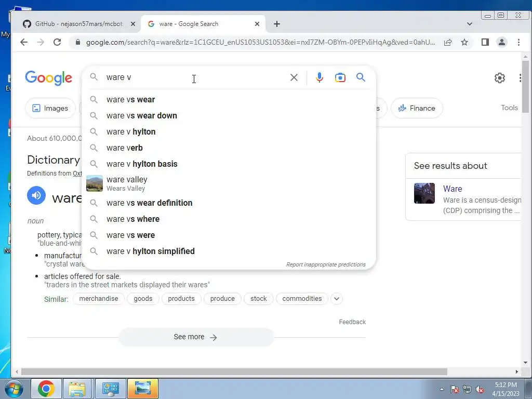The image size is (532, 399).
Task: Click the horizontal scrollbar thumb
Action: [x=234, y=372]
